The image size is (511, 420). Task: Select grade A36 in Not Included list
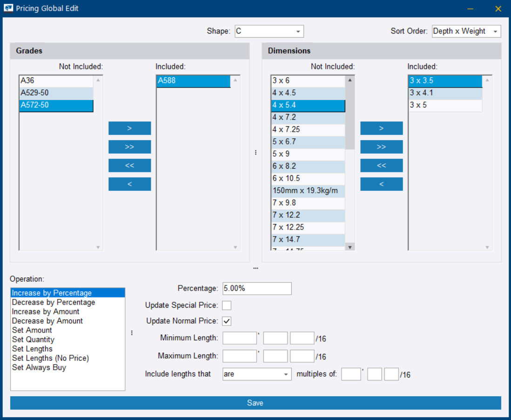pos(56,81)
